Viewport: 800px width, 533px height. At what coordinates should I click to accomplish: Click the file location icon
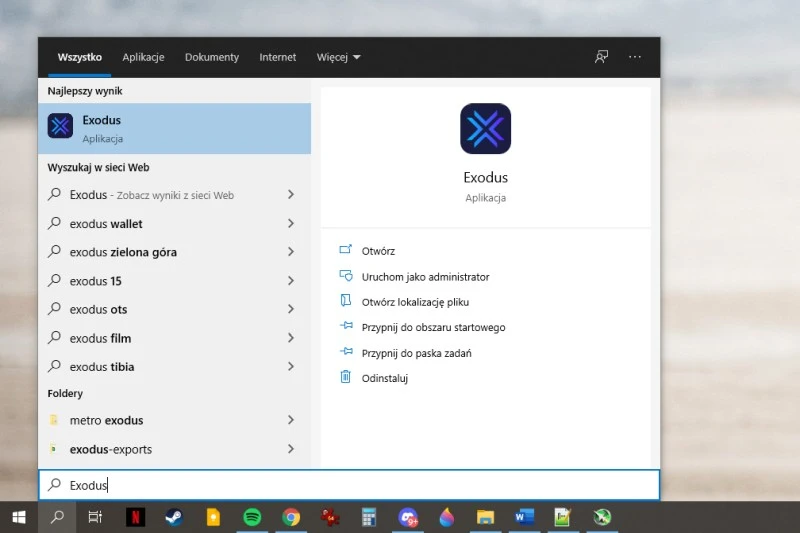[x=345, y=300]
